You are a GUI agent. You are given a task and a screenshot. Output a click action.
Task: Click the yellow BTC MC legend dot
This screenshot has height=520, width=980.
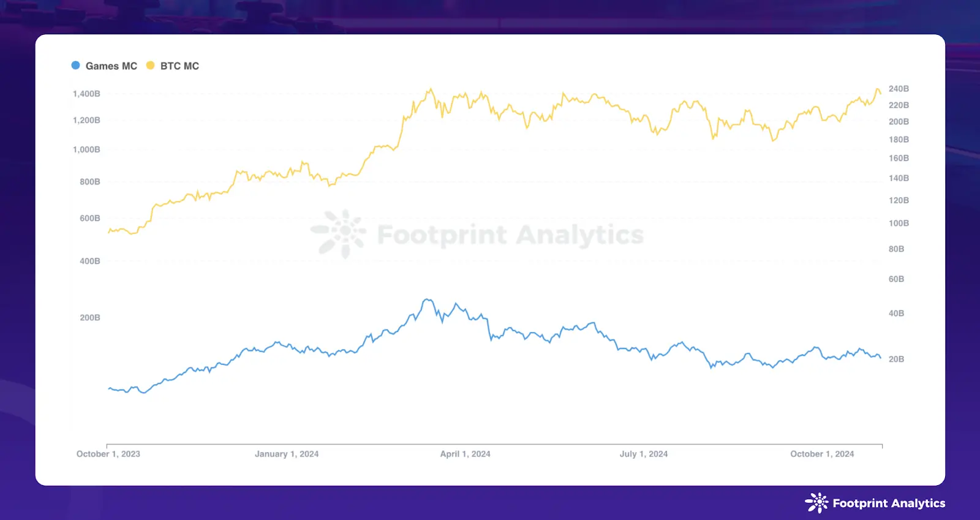(x=150, y=66)
